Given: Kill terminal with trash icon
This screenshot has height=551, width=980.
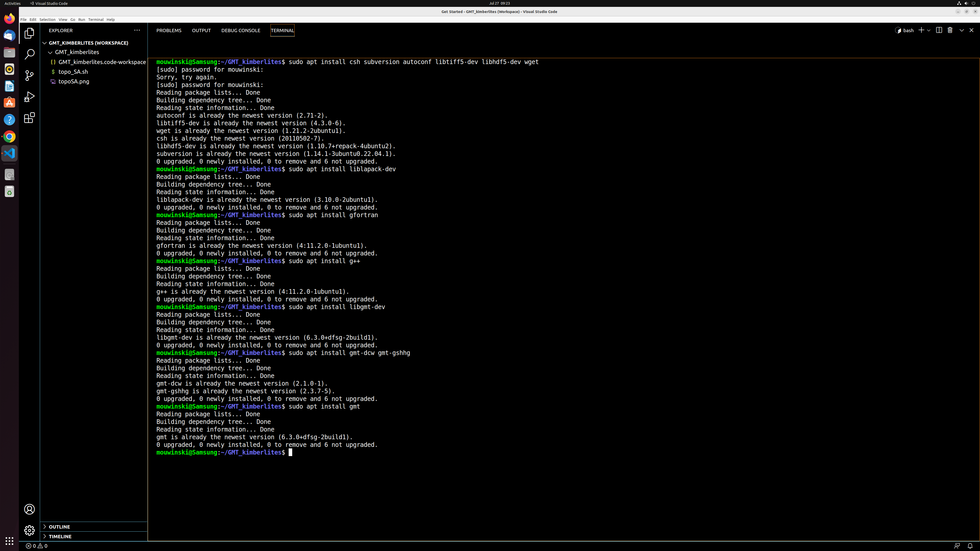Looking at the screenshot, I should coord(950,30).
